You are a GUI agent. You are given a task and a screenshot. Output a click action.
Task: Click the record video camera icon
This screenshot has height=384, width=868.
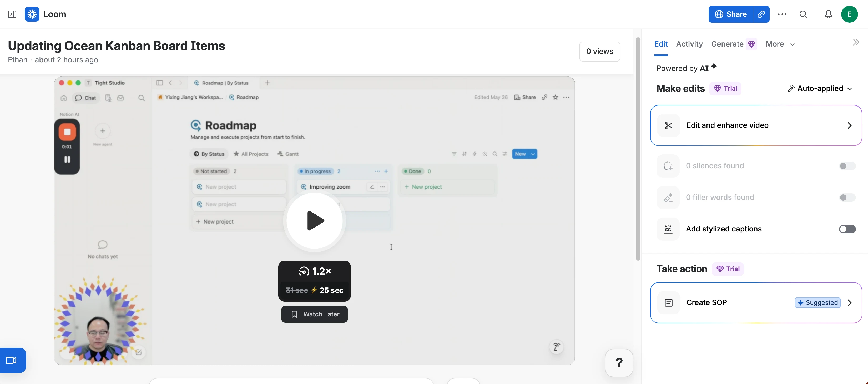pyautogui.click(x=12, y=360)
